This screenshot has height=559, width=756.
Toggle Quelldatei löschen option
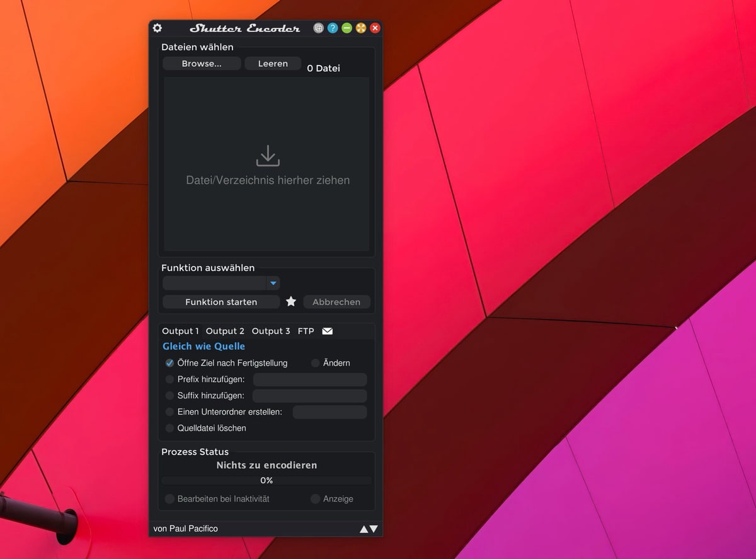169,428
